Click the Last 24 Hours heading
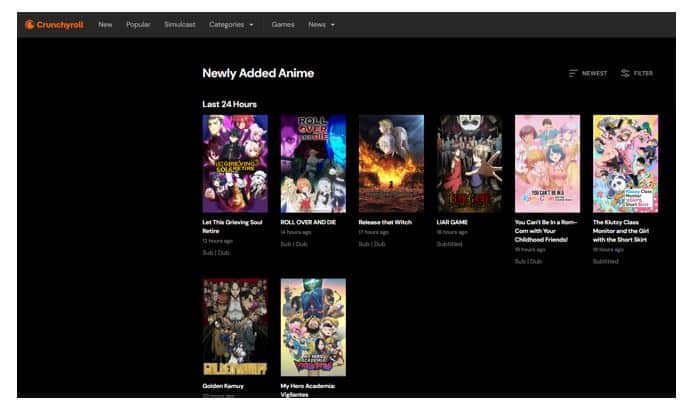692x416 pixels. (x=229, y=105)
